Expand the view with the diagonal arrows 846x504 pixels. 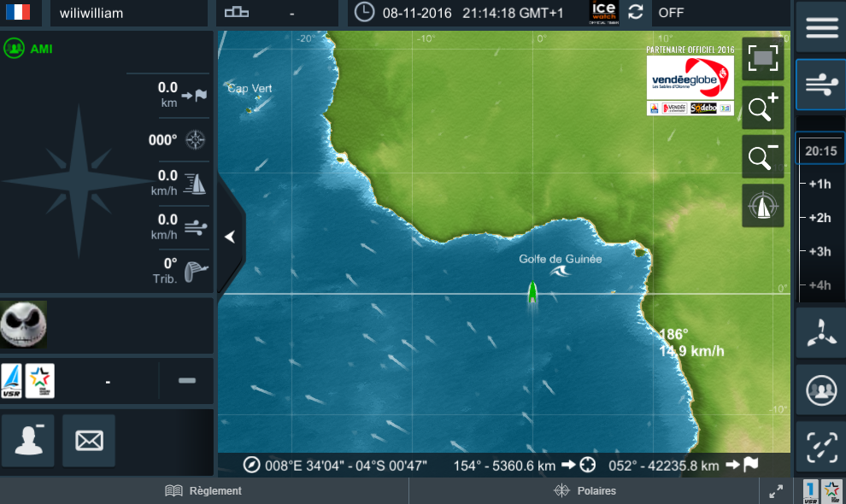[775, 491]
